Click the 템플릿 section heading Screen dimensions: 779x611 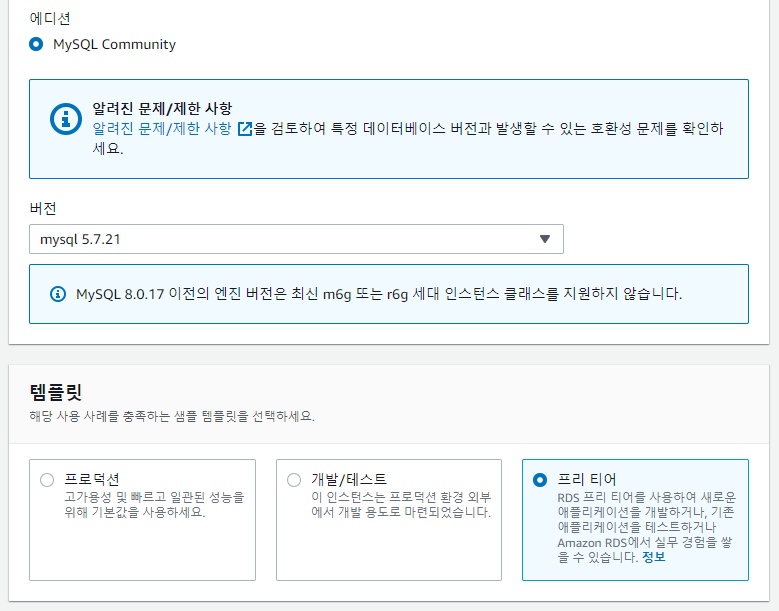click(x=56, y=392)
